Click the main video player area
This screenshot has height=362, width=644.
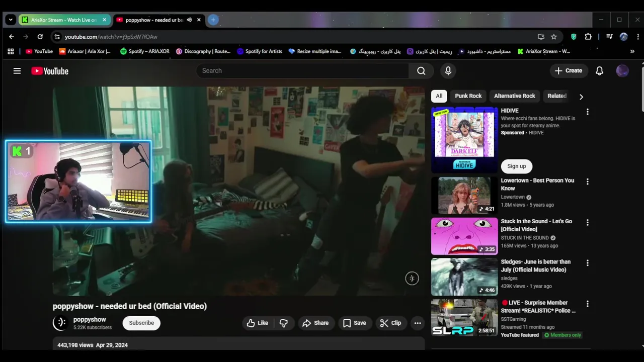[x=238, y=191]
